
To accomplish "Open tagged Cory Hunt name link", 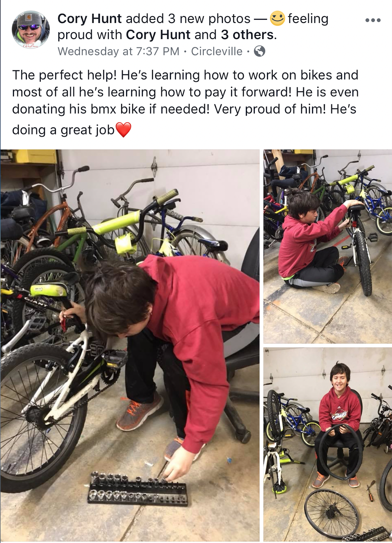I will click(x=158, y=35).
